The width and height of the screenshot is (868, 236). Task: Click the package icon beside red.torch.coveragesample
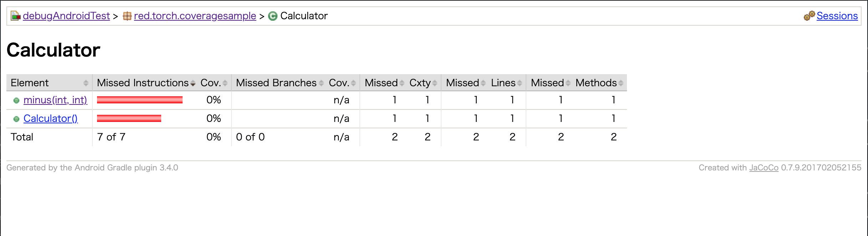pos(127,16)
